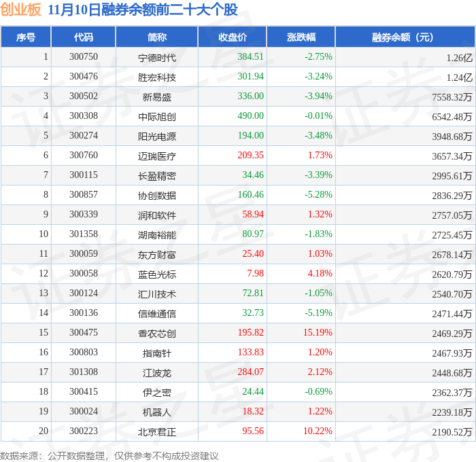This screenshot has height=462, width=476.
Task: Click balance value 1.26亿
Action: pos(459,58)
